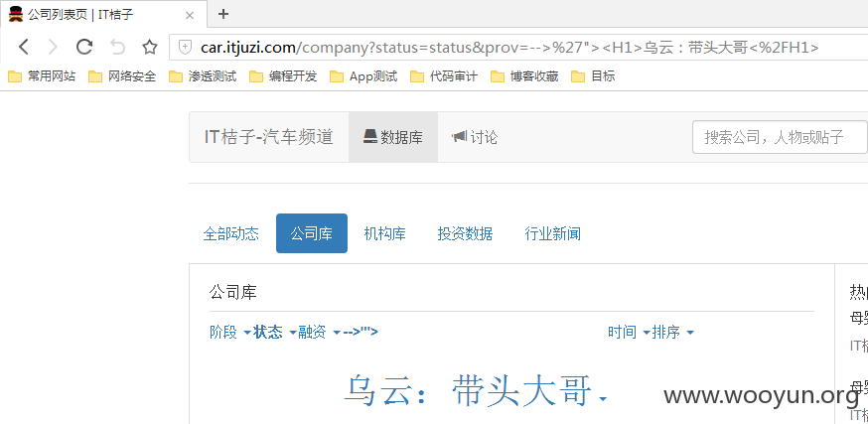Open the 编程开发 bookmark folder
The width and height of the screenshot is (868, 424).
tap(283, 76)
